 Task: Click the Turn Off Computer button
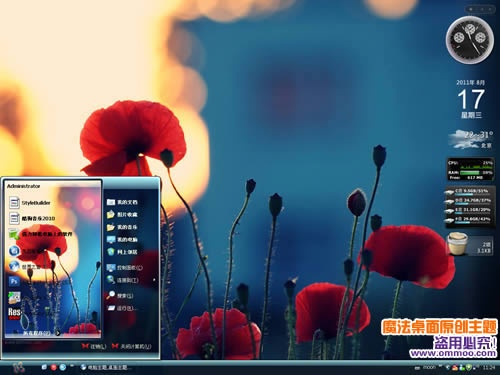point(132,347)
